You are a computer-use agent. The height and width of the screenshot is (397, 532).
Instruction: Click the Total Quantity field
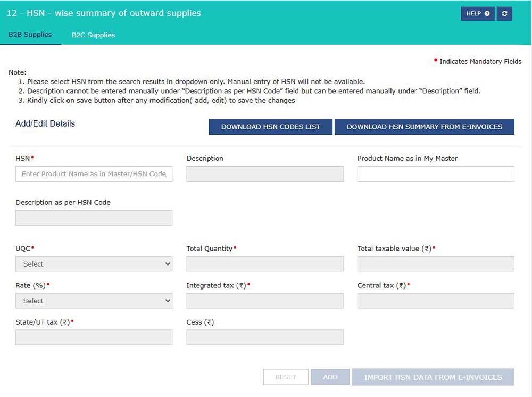click(x=264, y=264)
